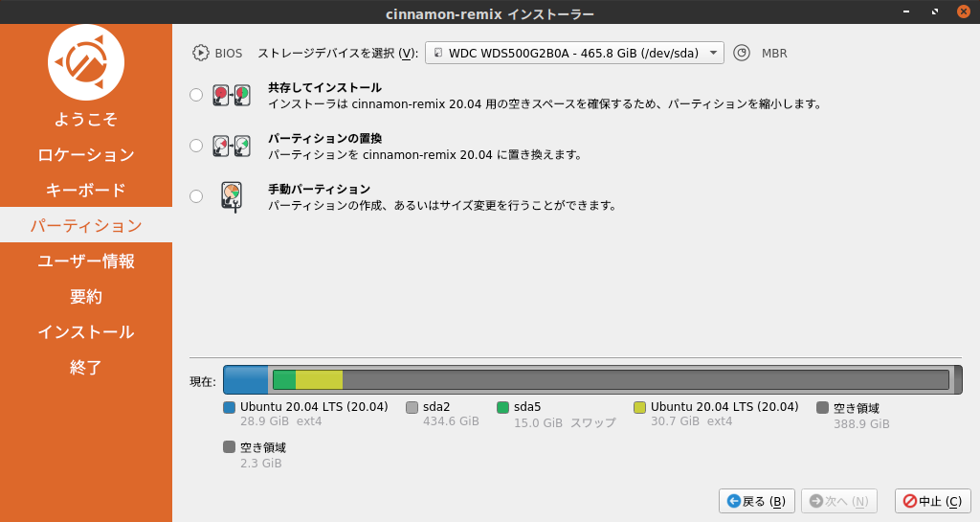Select パーティションの置換 radio button
Image resolution: width=980 pixels, height=522 pixels.
[196, 146]
